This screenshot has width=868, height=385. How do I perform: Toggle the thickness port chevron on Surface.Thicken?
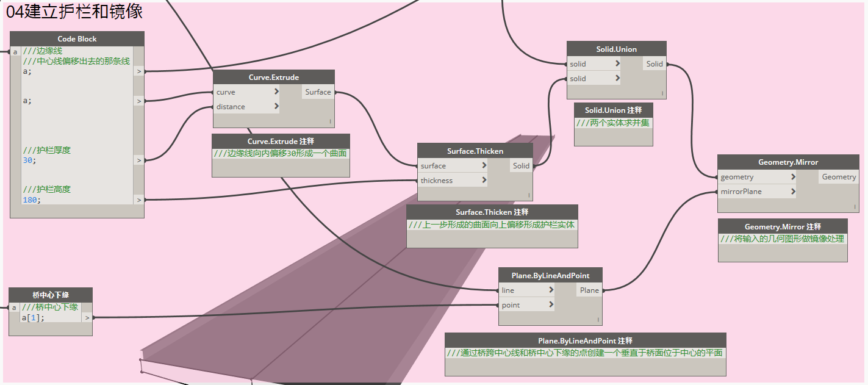click(484, 180)
